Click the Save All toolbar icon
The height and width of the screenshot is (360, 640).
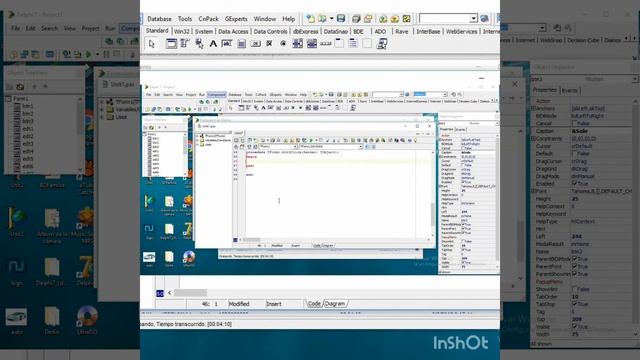(356, 19)
